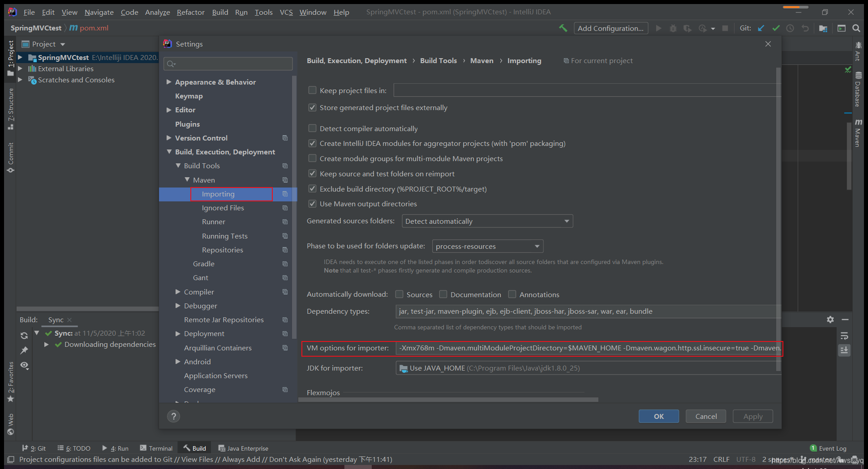Expand Appearance & Behavior settings section
Screen dimensions: 868x469
click(169, 82)
